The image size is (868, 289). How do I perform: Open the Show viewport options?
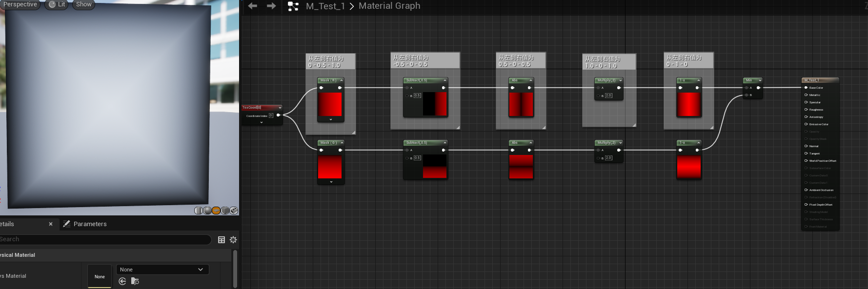tap(83, 4)
